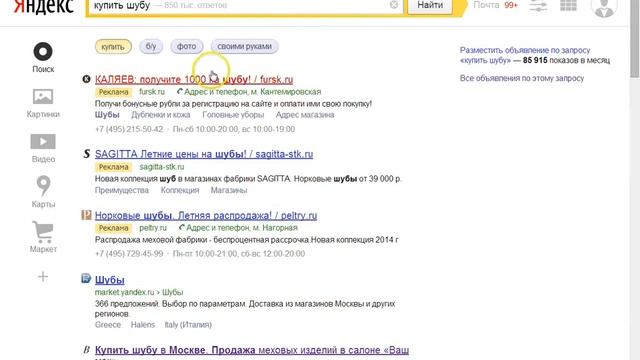Image resolution: width=640 pixels, height=360 pixels.
Task: Open КАЛЯЕВ fursk.ru ad result
Action: click(194, 80)
